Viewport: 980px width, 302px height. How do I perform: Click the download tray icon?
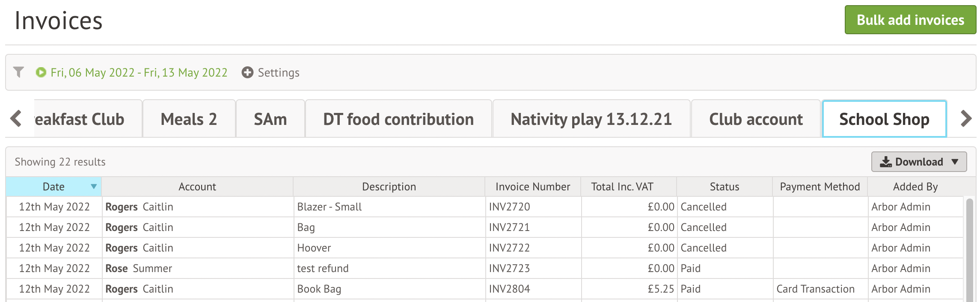[886, 162]
